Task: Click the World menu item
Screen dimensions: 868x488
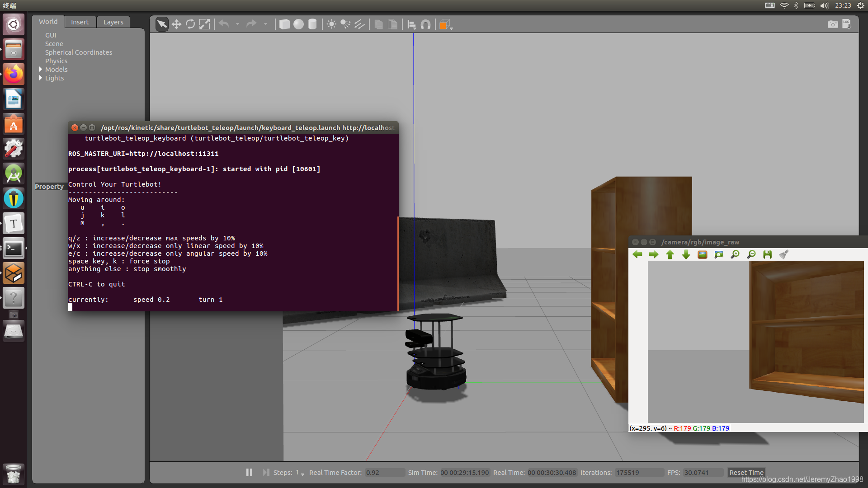Action: (x=47, y=22)
